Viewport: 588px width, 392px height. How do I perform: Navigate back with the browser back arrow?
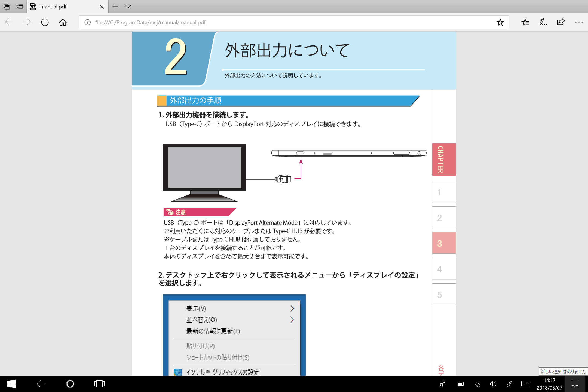click(x=9, y=22)
